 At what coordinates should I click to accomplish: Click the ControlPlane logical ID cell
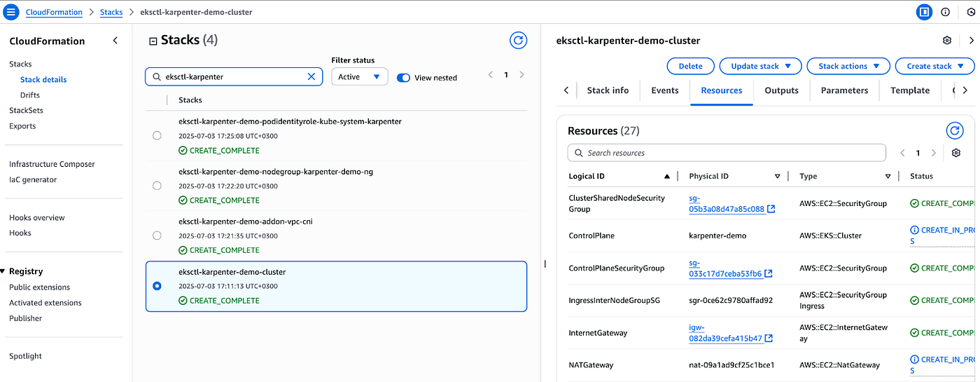click(x=591, y=236)
